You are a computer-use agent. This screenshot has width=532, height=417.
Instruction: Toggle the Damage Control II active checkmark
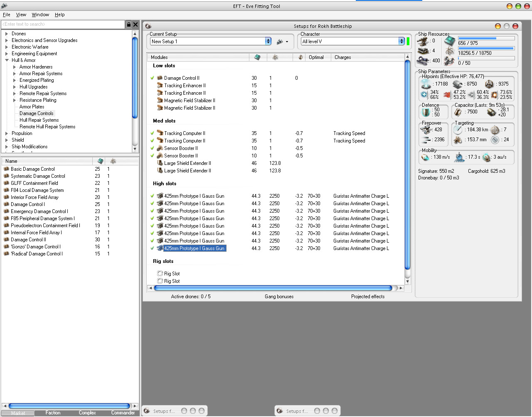click(152, 78)
